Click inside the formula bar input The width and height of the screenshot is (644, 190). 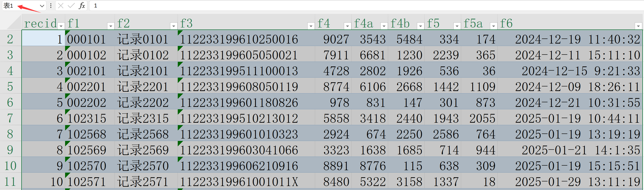[350, 5]
